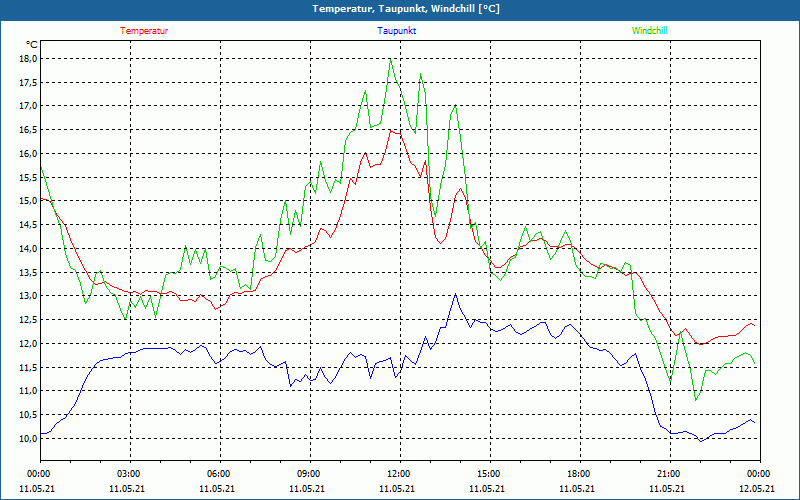Screen dimensions: 800x500
Task: Click the 12,0 y-axis tick label
Action: (x=27, y=344)
